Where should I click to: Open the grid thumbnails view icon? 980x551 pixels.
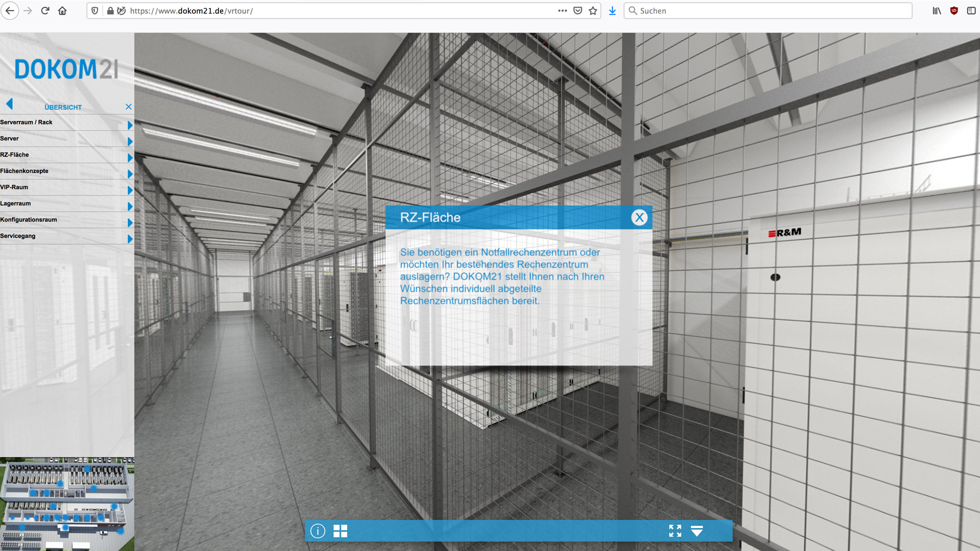click(x=340, y=531)
